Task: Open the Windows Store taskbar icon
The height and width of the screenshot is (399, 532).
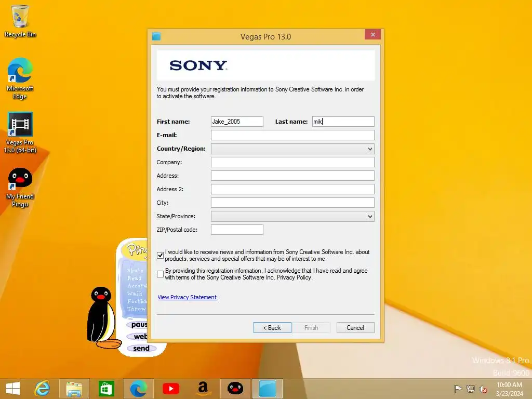Action: 106,389
